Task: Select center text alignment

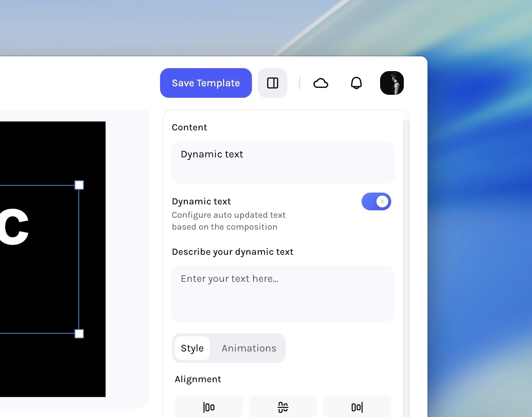Action: pyautogui.click(x=283, y=407)
